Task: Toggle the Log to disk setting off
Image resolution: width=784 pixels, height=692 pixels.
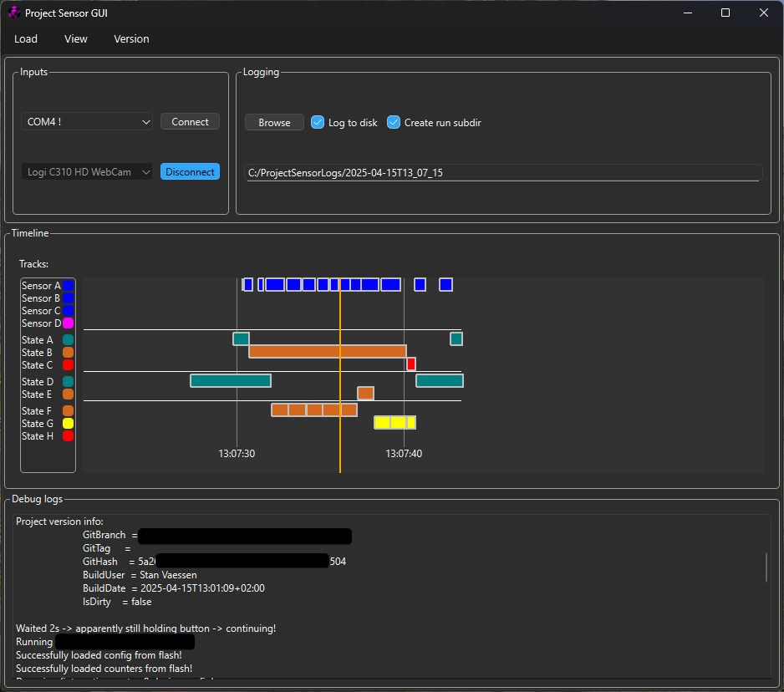Action: click(x=318, y=122)
